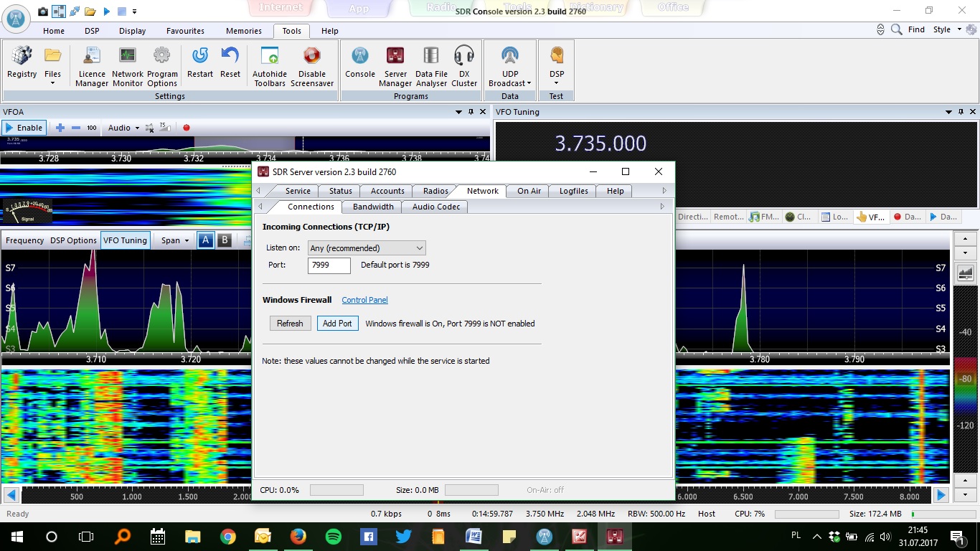This screenshot has height=551, width=980.
Task: Open the Display ribbon tab
Action: (132, 31)
